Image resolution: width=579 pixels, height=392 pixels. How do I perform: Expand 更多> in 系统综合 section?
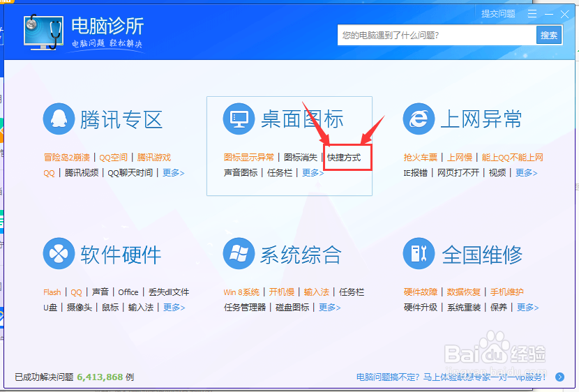pyautogui.click(x=330, y=308)
